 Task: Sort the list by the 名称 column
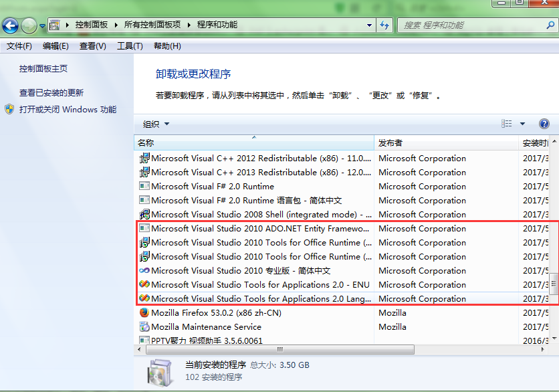point(254,142)
